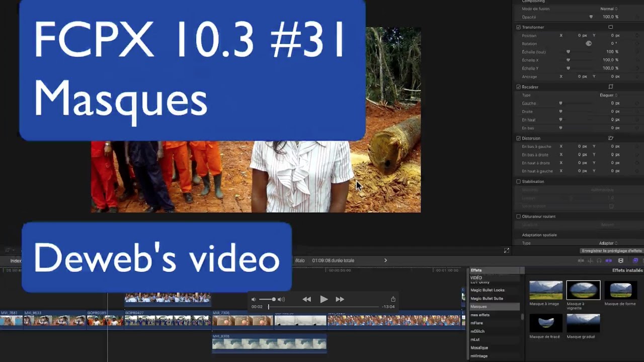644x362 pixels.
Task: Open the Recadrer Type Élaguer dropdown
Action: click(x=609, y=95)
